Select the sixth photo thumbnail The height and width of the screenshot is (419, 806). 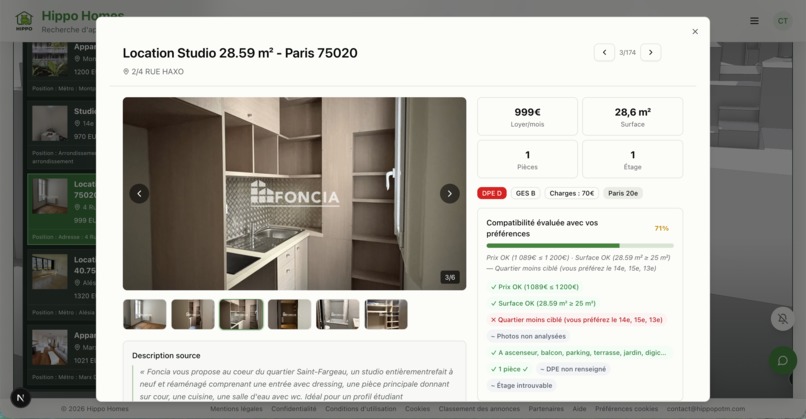click(x=386, y=314)
